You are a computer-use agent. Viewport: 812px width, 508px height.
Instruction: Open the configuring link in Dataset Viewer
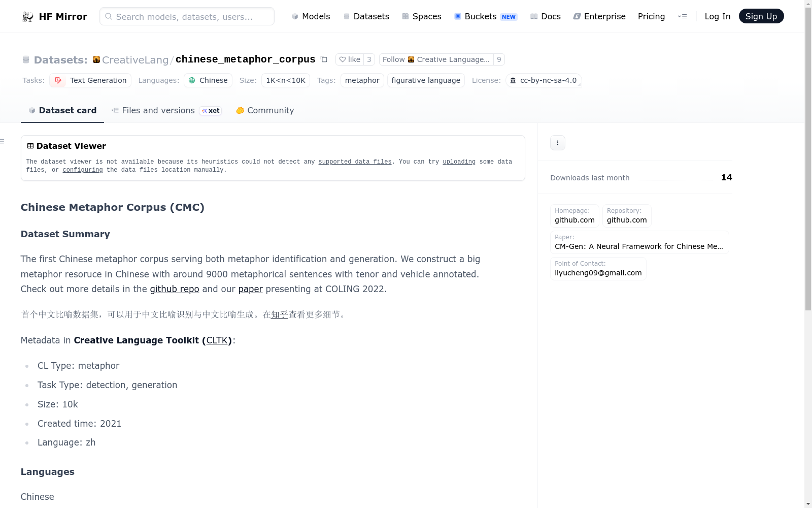pos(83,170)
